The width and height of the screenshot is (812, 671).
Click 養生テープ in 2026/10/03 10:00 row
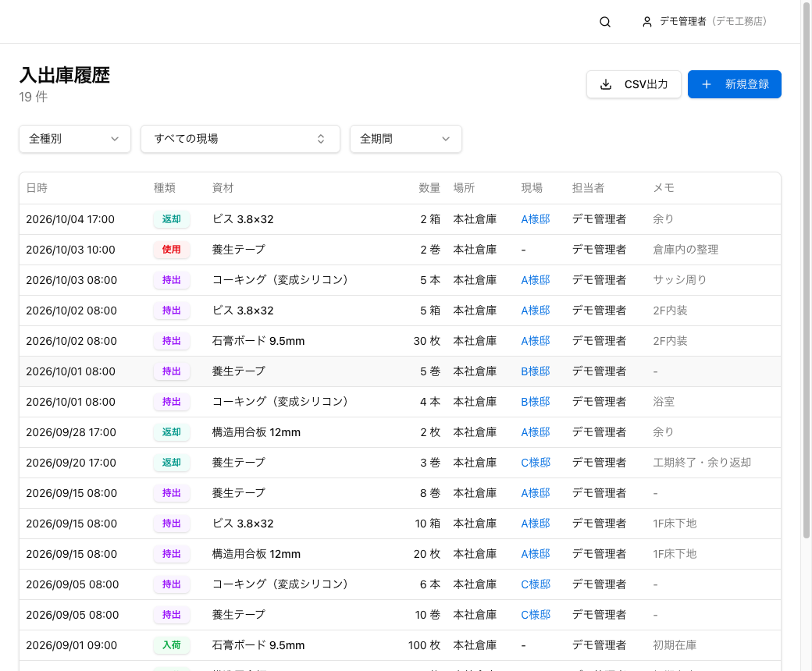tap(238, 250)
